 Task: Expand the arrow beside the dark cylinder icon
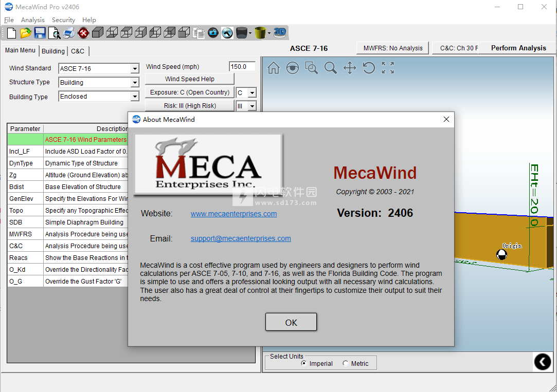click(x=250, y=33)
